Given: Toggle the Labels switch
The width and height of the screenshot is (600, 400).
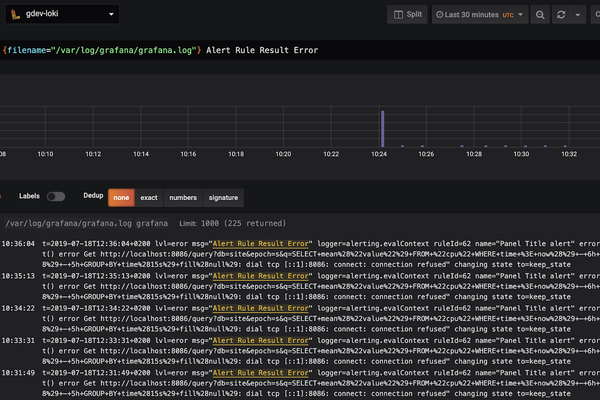Looking at the screenshot, I should pyautogui.click(x=56, y=196).
